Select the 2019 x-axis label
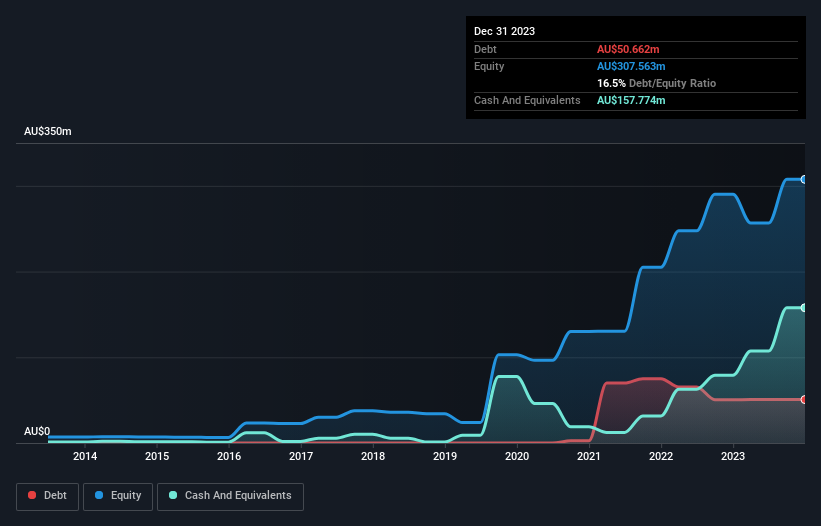821x526 pixels. point(445,456)
